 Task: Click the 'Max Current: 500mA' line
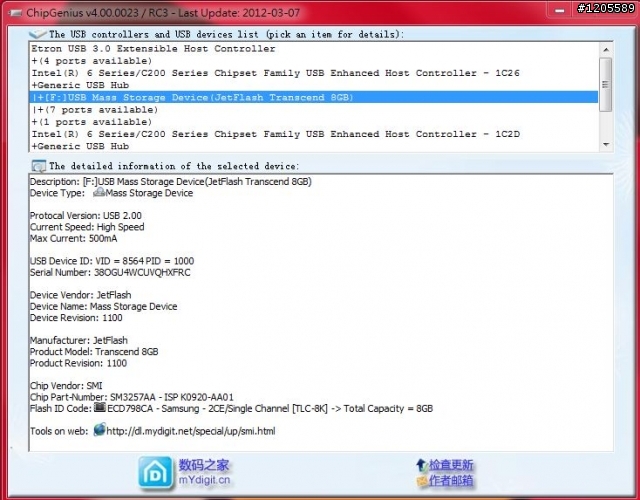(x=73, y=238)
